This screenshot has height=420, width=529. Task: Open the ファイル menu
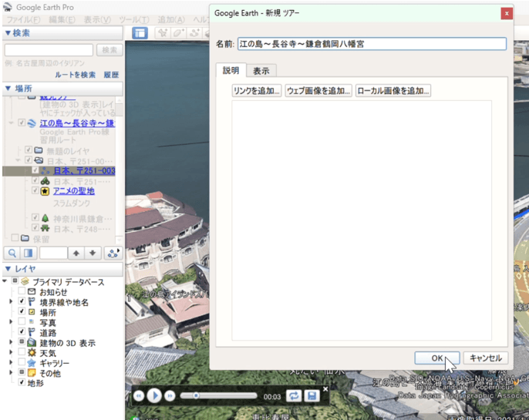pos(23,18)
